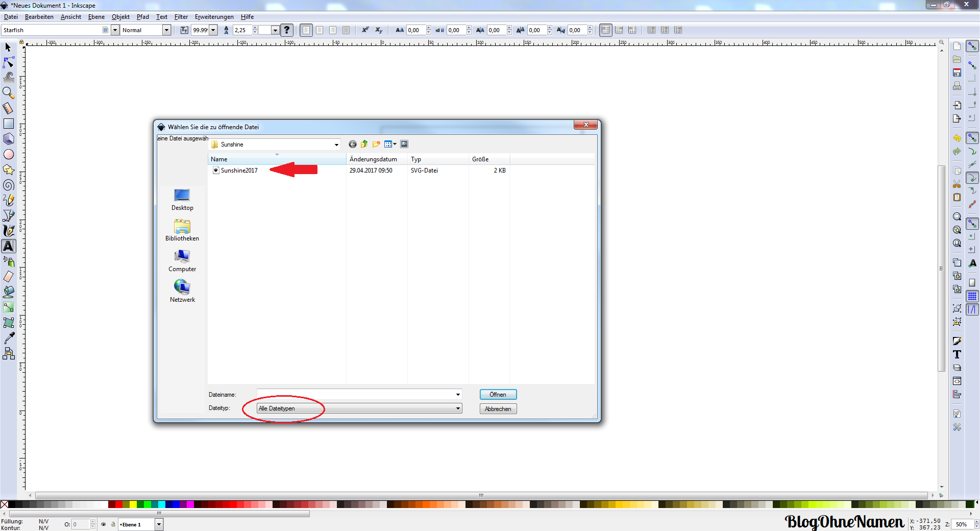
Task: Open the Erweiterungen menu
Action: 214,17
